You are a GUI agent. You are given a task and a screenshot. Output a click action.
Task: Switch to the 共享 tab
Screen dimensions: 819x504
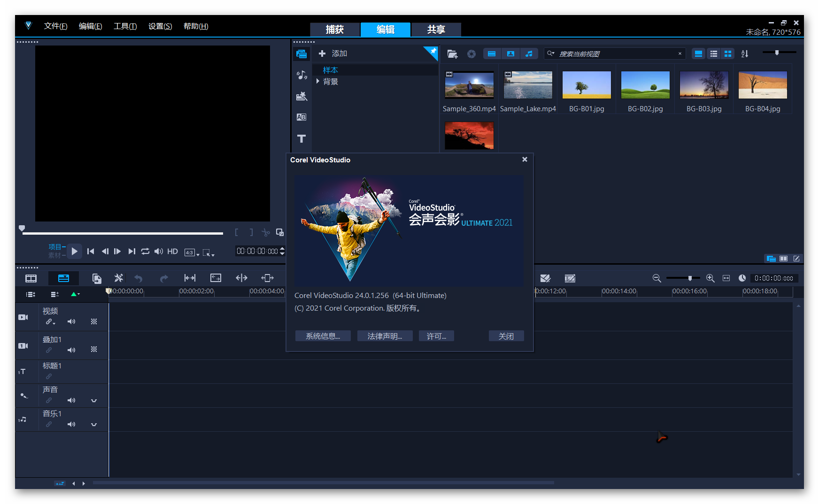pos(436,30)
